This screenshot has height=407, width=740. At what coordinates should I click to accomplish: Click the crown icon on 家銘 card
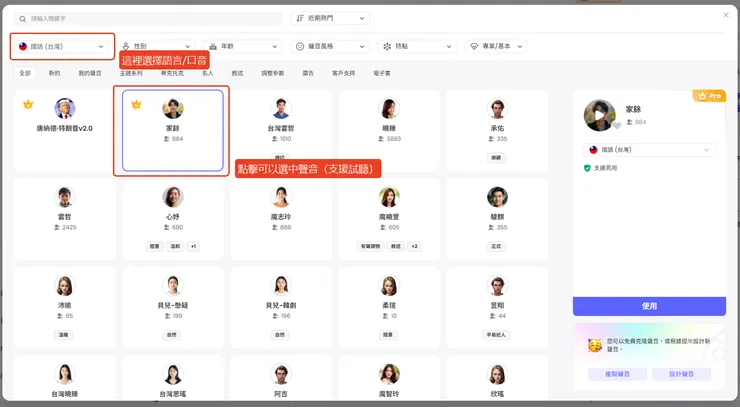136,104
